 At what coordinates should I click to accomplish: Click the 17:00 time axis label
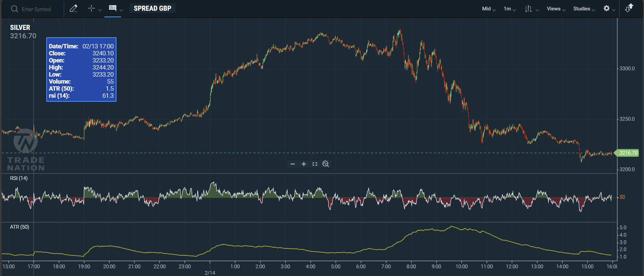[34, 266]
